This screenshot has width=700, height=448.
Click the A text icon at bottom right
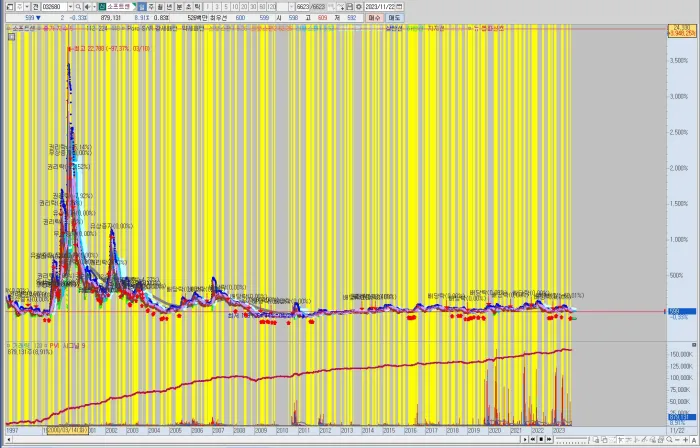click(x=694, y=440)
